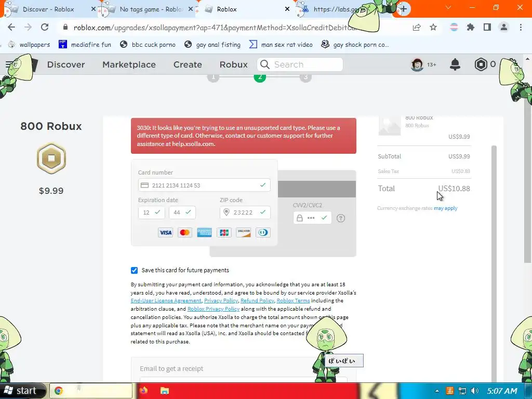Toggle the browser side panel icon

click(487, 27)
